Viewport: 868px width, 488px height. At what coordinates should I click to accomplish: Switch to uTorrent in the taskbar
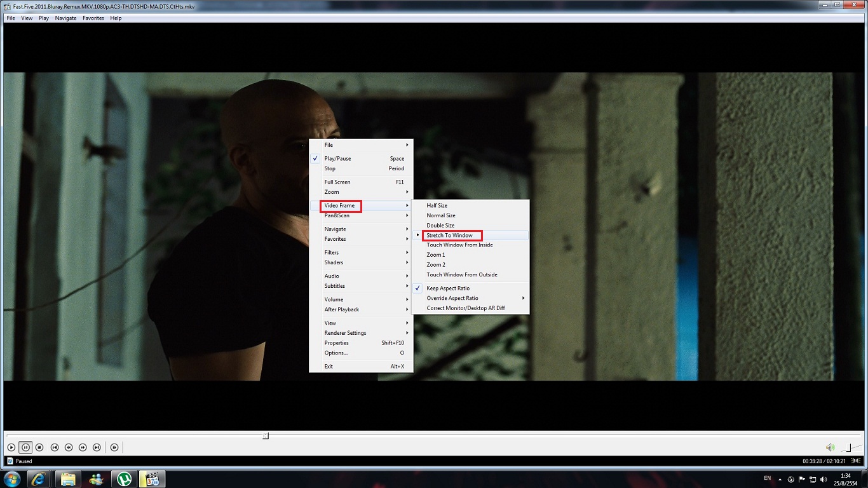tap(124, 478)
